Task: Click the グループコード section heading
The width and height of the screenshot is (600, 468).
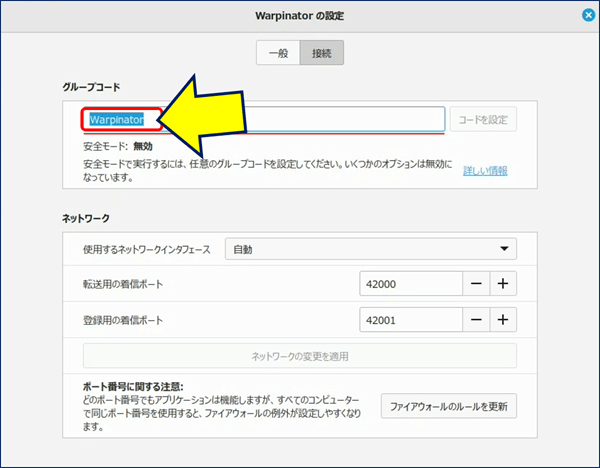Action: (x=91, y=87)
